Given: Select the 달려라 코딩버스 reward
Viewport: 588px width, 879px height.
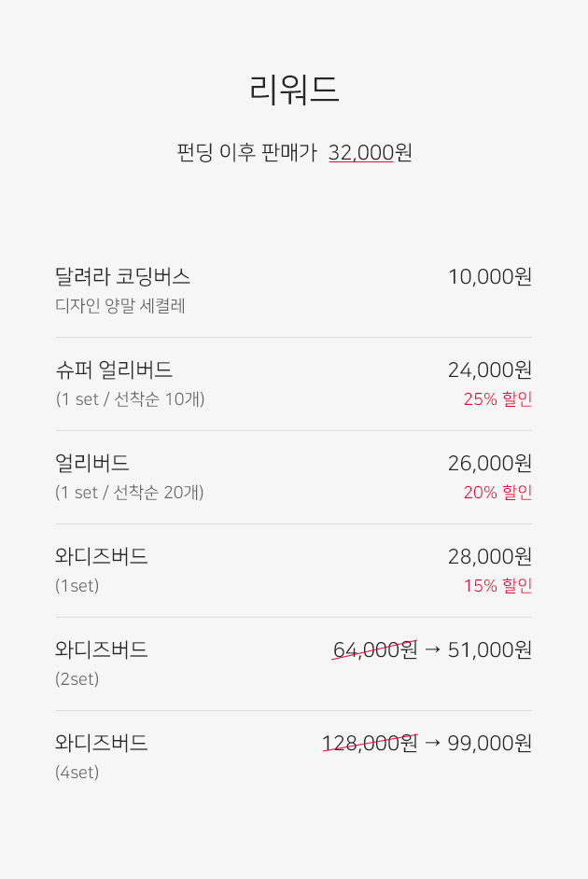Looking at the screenshot, I should click(x=122, y=276).
